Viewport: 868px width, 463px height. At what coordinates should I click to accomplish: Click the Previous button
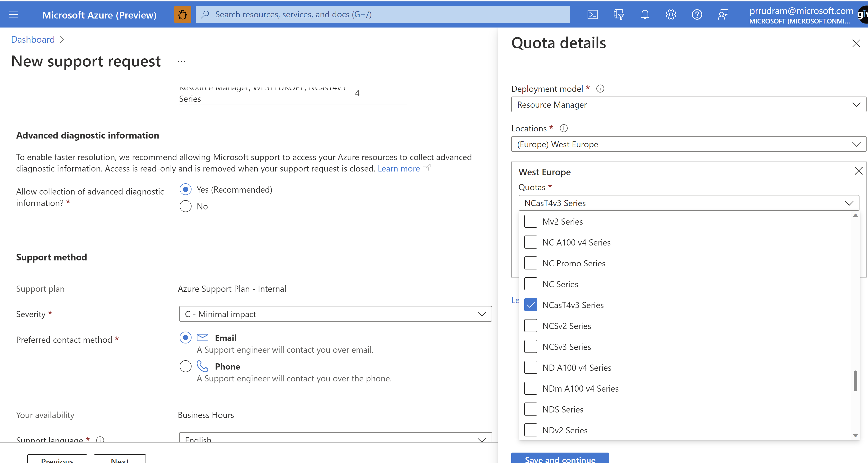[x=57, y=459]
